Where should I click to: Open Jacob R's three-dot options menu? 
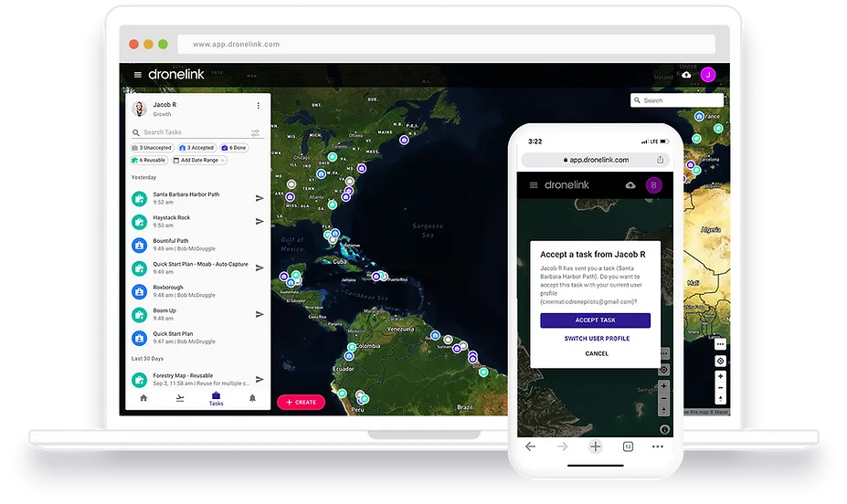tap(259, 106)
